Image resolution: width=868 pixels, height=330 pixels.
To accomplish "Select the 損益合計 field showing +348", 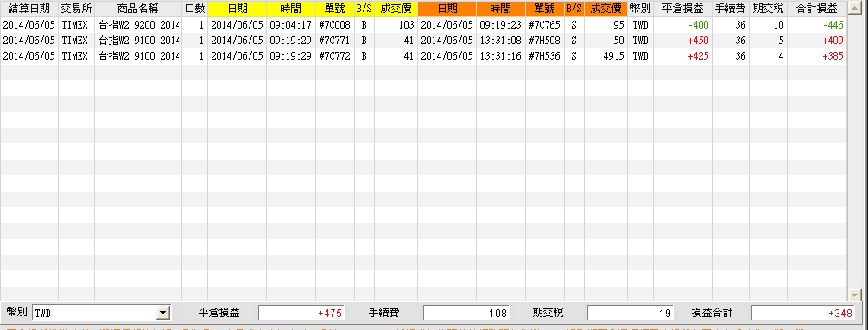I will pyautogui.click(x=802, y=314).
